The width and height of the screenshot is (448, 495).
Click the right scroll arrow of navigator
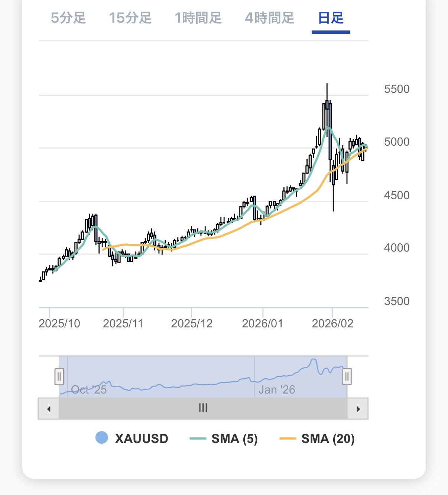(358, 409)
